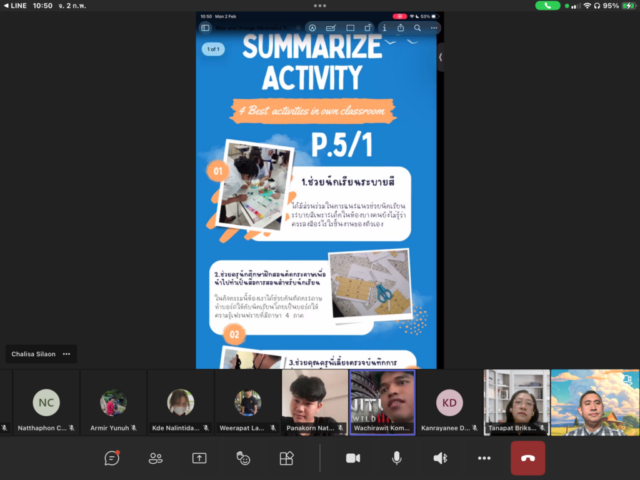Open the meeting chat
Screen dimensions: 640x480
pyautogui.click(x=113, y=458)
